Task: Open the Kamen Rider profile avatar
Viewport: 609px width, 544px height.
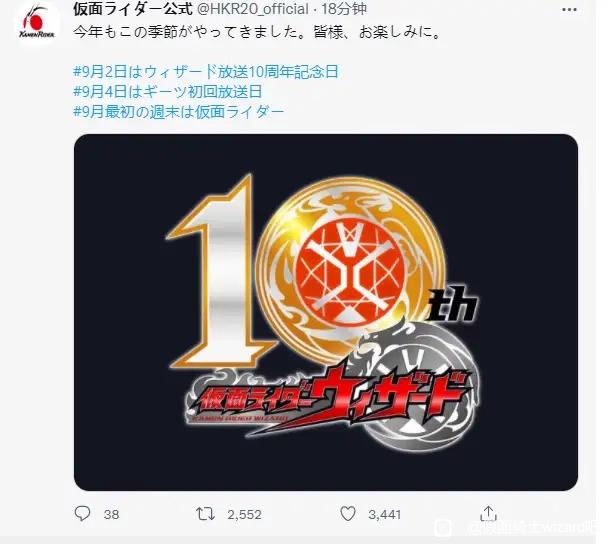Action: click(37, 23)
